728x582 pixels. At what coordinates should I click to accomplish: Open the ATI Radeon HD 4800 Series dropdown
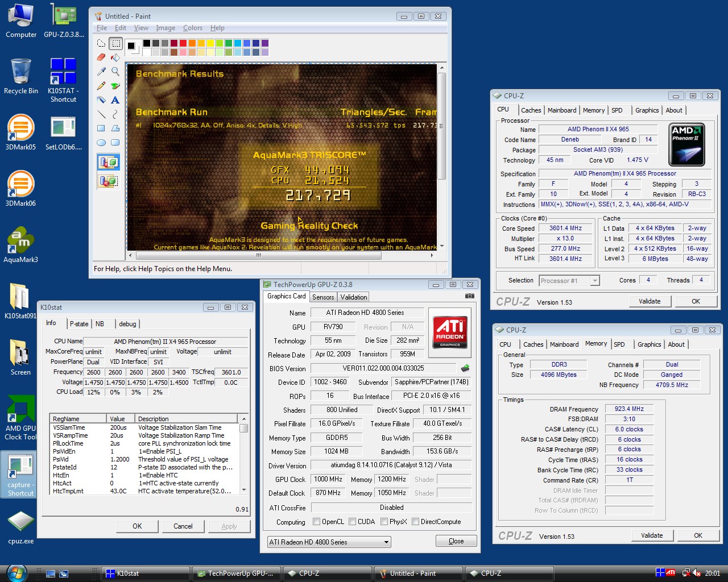(329, 542)
